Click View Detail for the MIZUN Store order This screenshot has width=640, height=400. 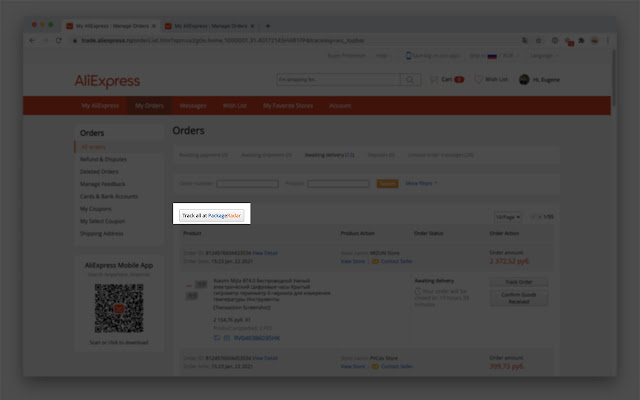click(x=265, y=253)
